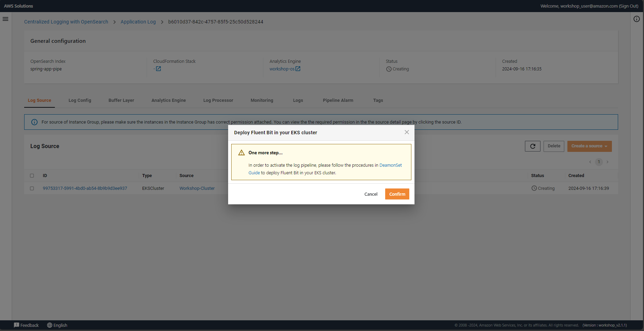Image resolution: width=644 pixels, height=331 pixels.
Task: Click the info icon in the blue banner
Action: [x=35, y=122]
